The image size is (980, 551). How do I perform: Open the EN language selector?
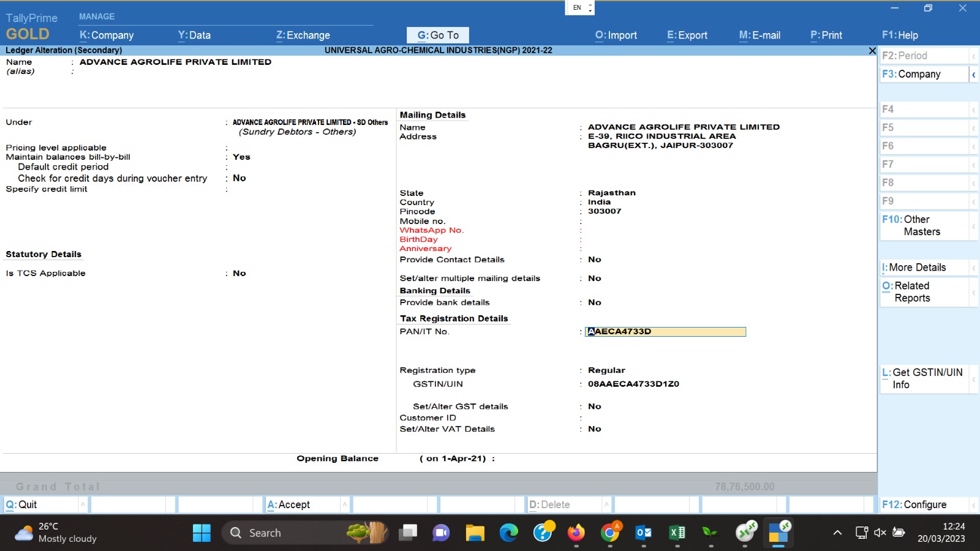579,8
